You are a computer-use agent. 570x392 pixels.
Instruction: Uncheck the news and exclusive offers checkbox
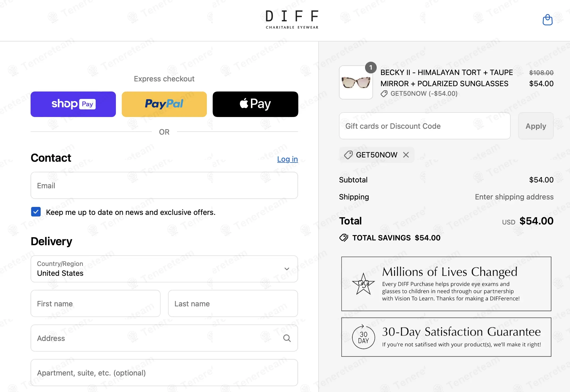[36, 212]
